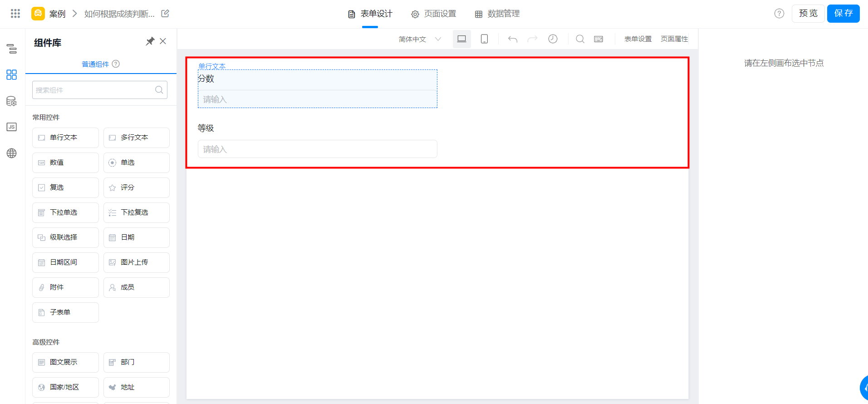868x404 pixels.
Task: Pick the 附件 component
Action: tap(65, 287)
